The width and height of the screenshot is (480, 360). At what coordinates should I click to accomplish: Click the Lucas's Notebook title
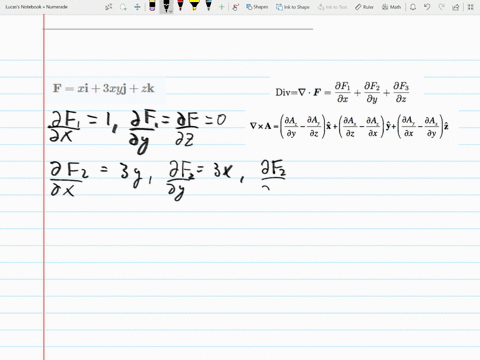coord(36,7)
